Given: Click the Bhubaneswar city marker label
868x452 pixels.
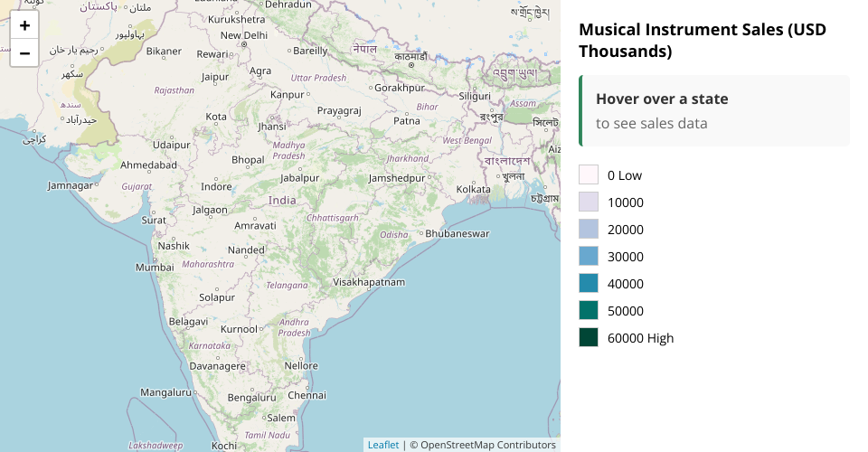Looking at the screenshot, I should pos(457,233).
